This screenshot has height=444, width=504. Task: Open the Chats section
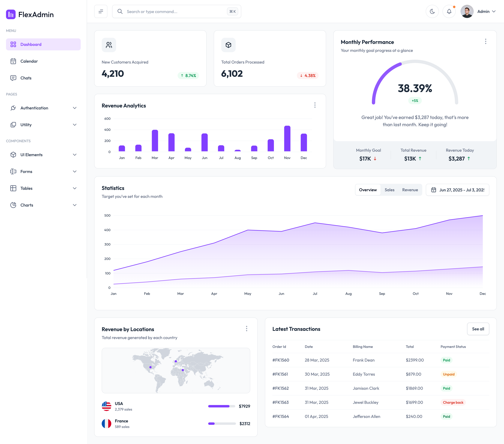click(x=26, y=78)
